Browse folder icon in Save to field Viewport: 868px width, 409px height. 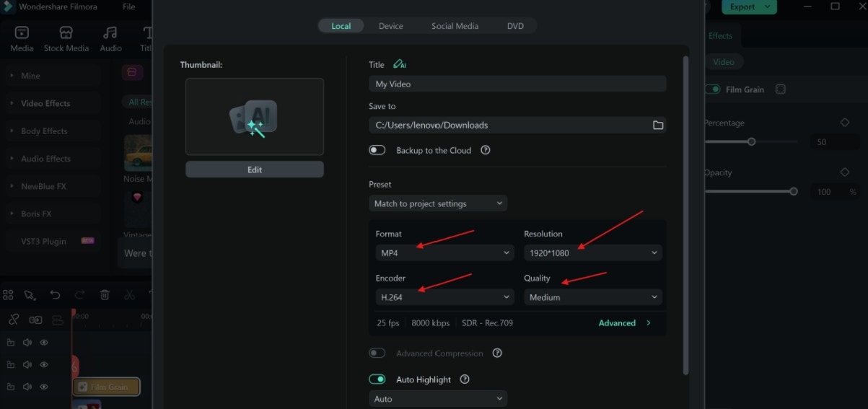pyautogui.click(x=658, y=126)
